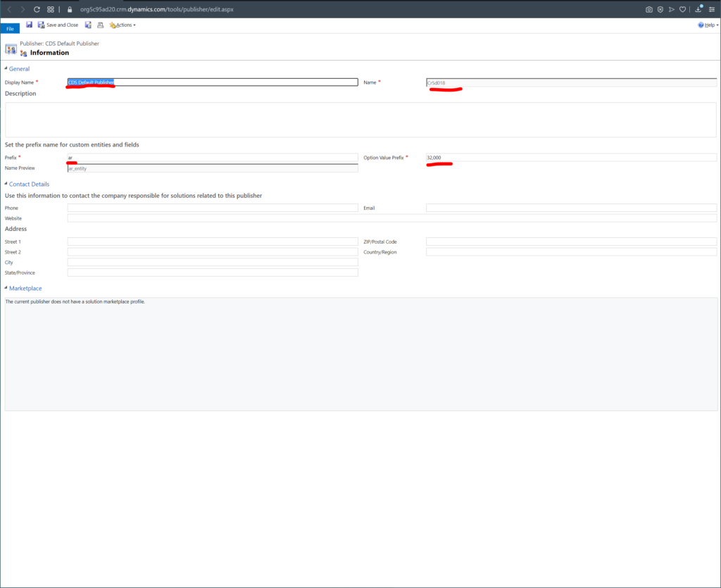Open the browser easy setup sliders icon
The height and width of the screenshot is (588, 721).
[x=712, y=9]
